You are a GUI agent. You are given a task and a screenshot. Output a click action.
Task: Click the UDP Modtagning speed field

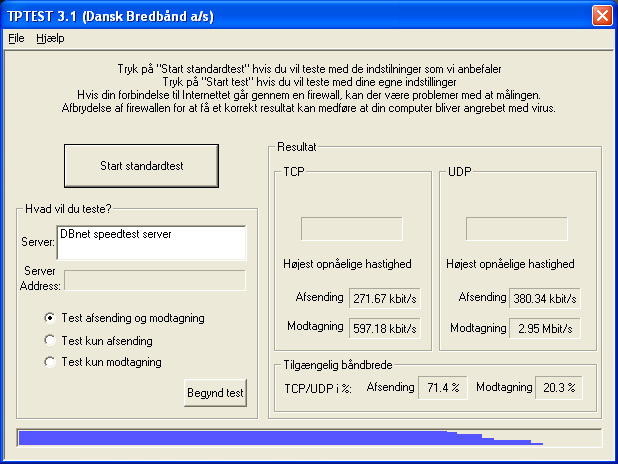tap(545, 328)
